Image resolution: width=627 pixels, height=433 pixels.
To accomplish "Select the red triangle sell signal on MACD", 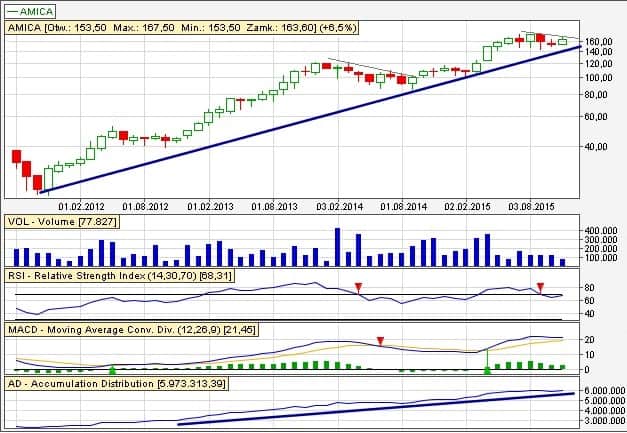I will 380,340.
